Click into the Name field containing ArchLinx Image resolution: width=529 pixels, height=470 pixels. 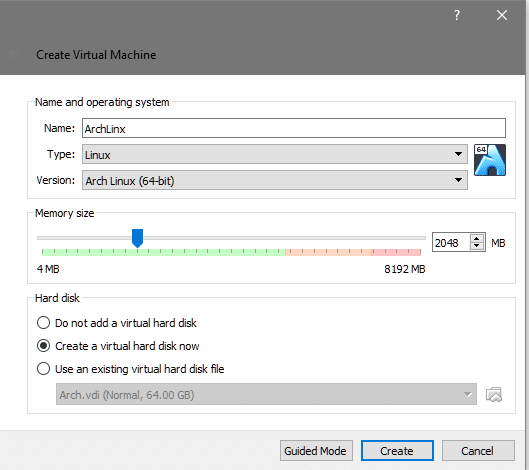(294, 128)
